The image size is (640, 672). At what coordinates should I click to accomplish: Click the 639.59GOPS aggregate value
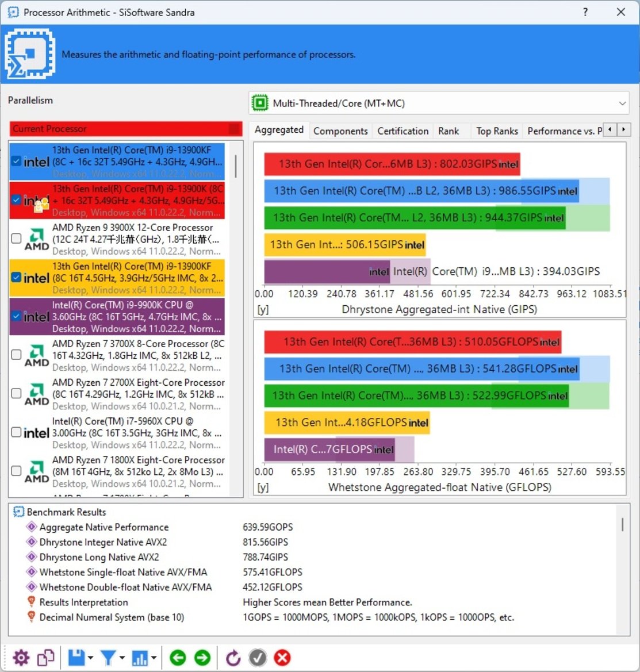(267, 527)
